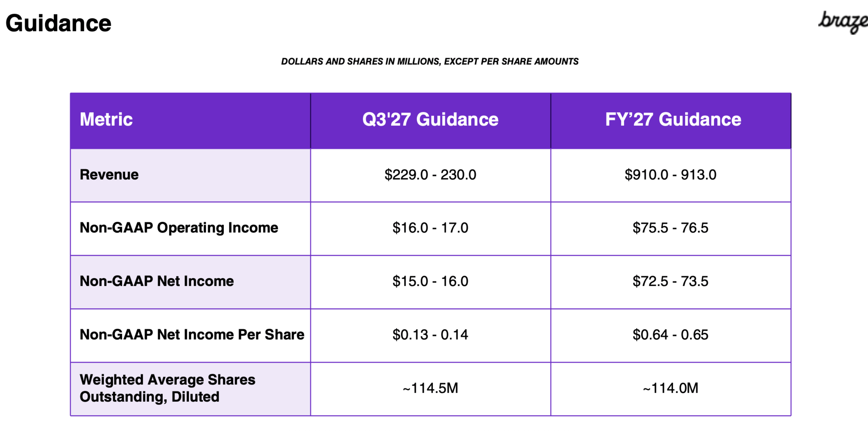The height and width of the screenshot is (431, 868).
Task: Click the $75.5 - 76.5 cell
Action: click(x=670, y=228)
